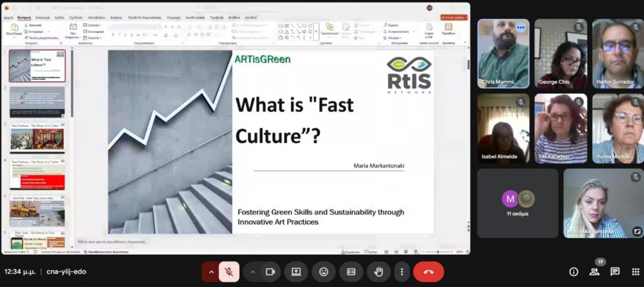Screen dimensions: 644x287
Task: Open the 'Προβολή' ribbon tab
Action: tap(216, 18)
